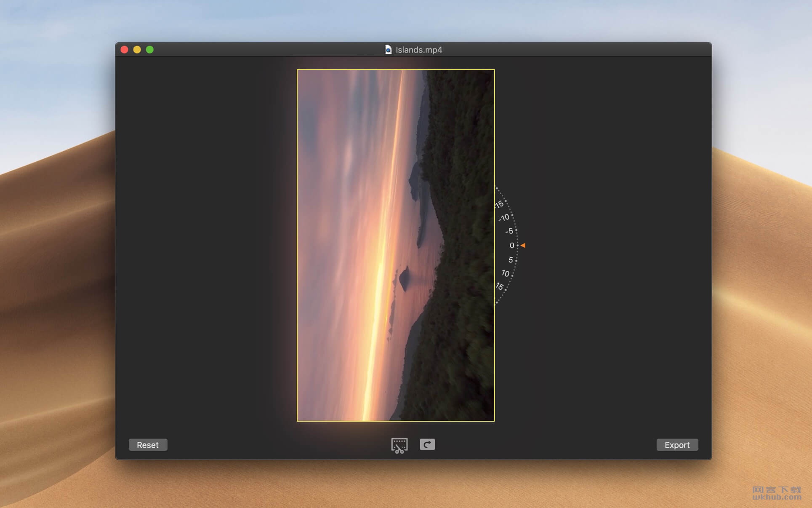
Task: Click the 0 mark on the angle dial
Action: click(512, 245)
